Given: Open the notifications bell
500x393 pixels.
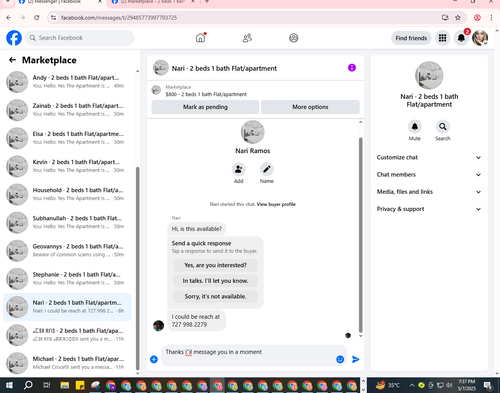Looking at the screenshot, I should pyautogui.click(x=461, y=38).
